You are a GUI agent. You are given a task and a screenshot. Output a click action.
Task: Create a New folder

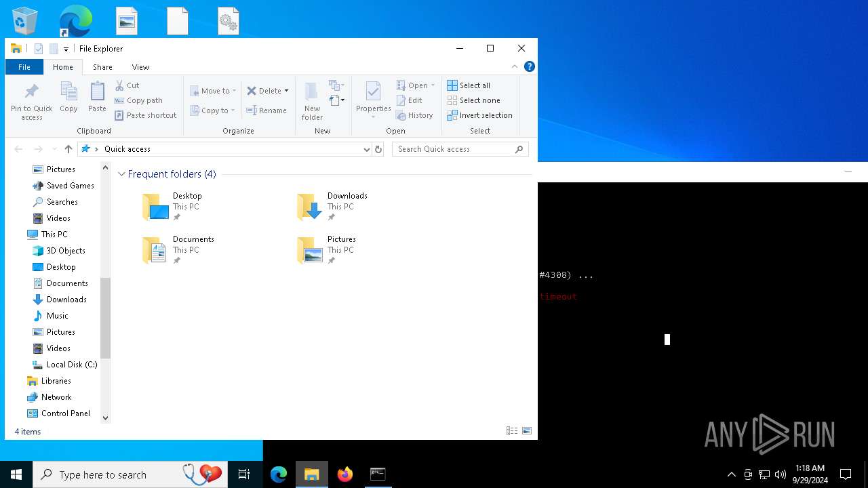312,102
